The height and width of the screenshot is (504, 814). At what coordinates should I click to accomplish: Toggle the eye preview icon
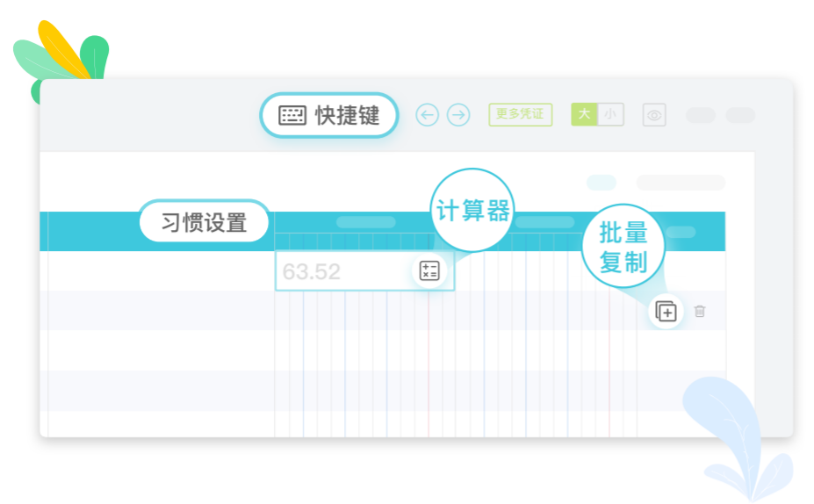point(654,115)
